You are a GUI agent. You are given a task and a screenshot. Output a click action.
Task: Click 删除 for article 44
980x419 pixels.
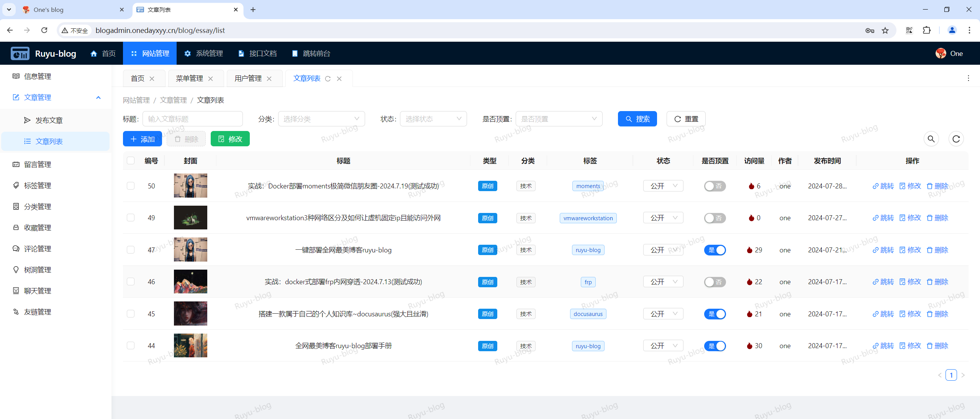click(x=937, y=346)
